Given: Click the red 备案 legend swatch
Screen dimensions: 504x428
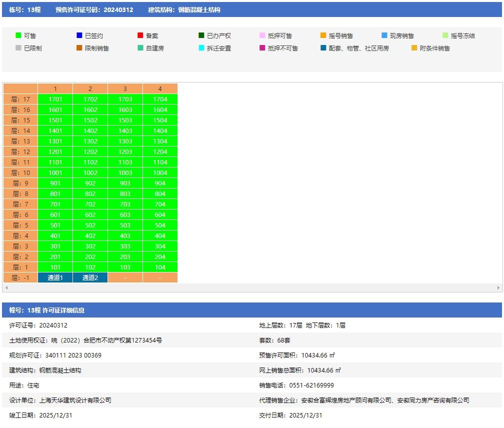Looking at the screenshot, I should tap(140, 35).
